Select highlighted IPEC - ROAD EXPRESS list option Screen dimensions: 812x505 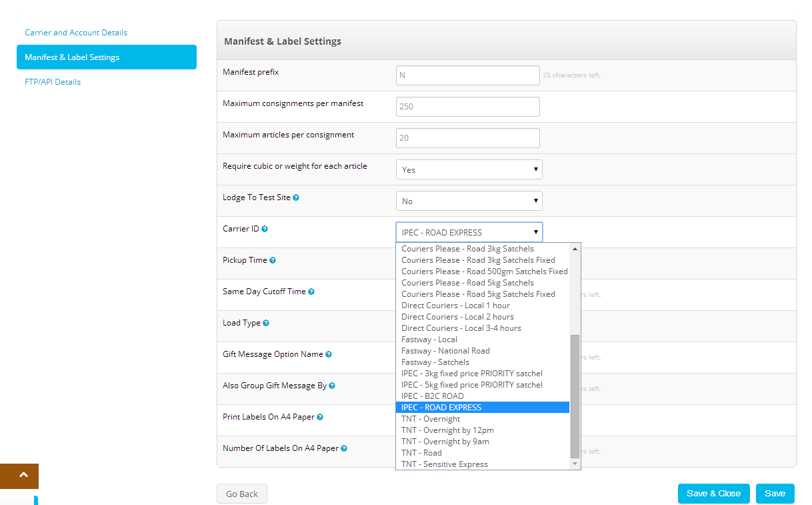[483, 408]
